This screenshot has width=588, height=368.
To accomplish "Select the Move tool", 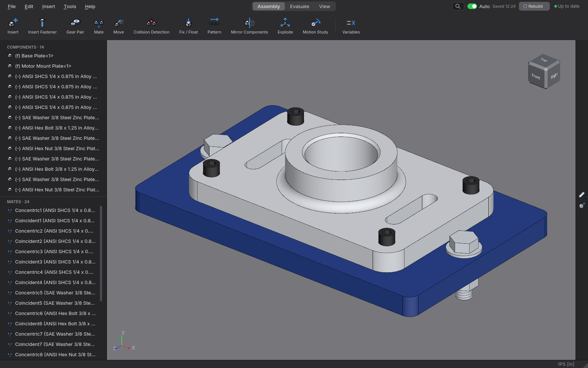I will click(119, 26).
